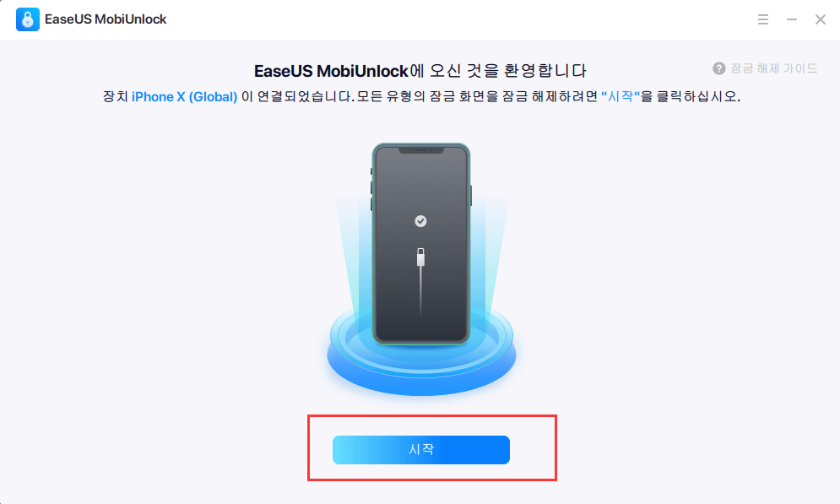Click the dark phone screen illustration

pyautogui.click(x=421, y=243)
